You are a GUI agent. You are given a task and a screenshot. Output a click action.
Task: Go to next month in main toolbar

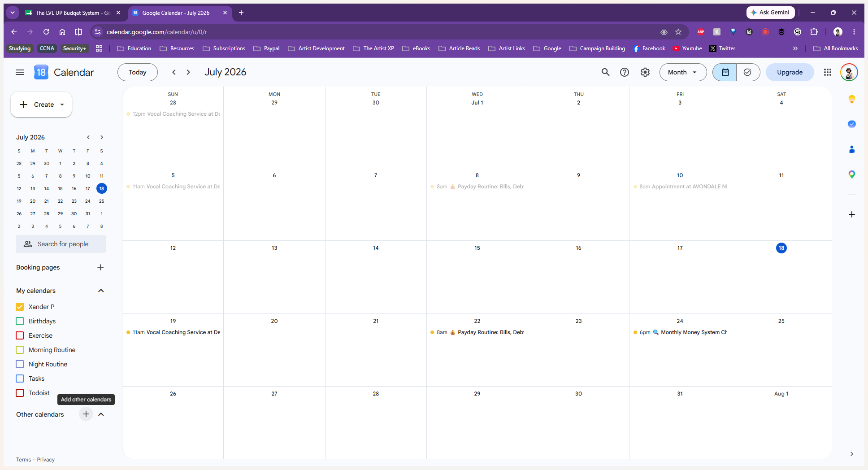tap(188, 72)
